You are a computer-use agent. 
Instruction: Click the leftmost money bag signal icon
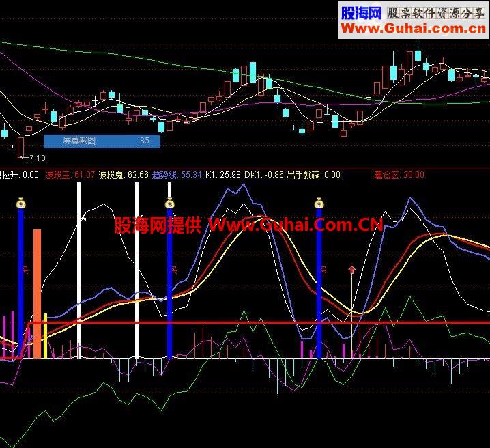[20, 204]
